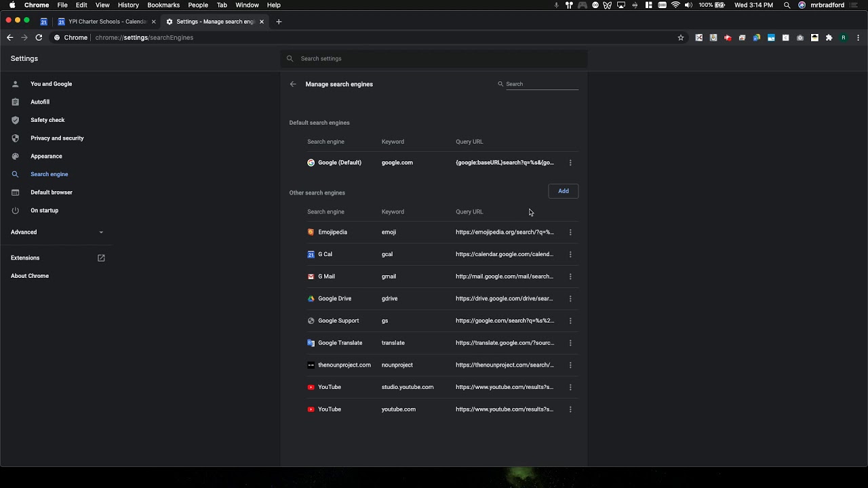
Task: Open more actions for Emojipedia search engine
Action: [x=570, y=232]
